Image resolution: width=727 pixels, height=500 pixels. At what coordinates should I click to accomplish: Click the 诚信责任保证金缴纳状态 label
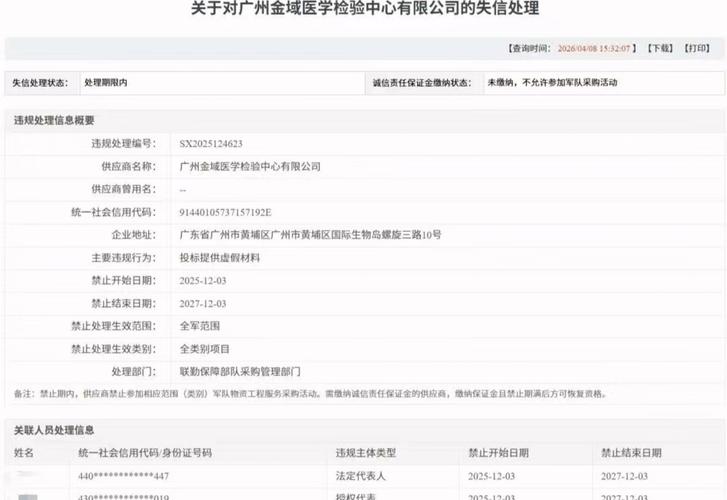(x=422, y=83)
